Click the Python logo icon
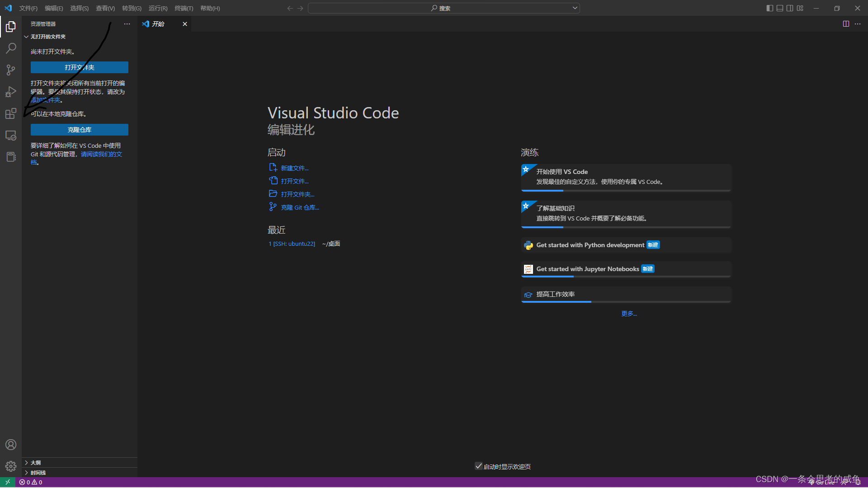This screenshot has height=488, width=868. 528,245
